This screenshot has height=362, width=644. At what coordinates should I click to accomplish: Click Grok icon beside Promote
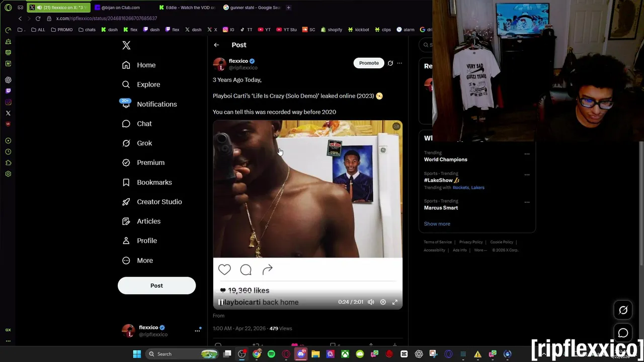(390, 63)
